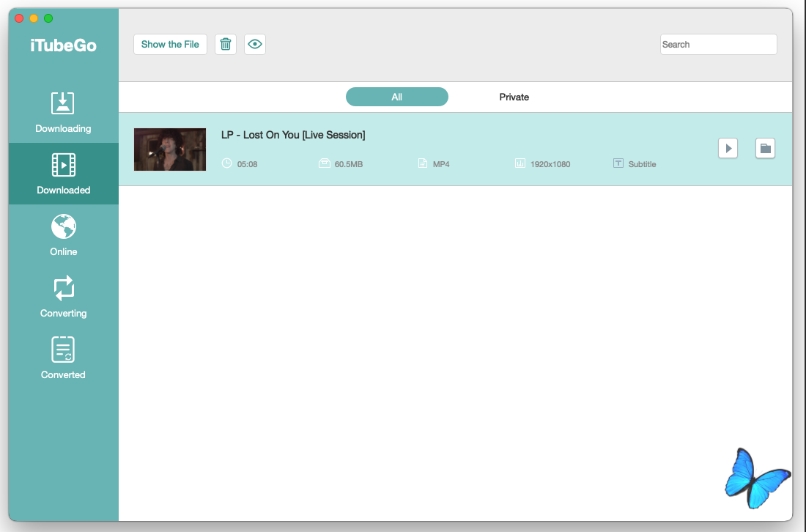Maximize the window with the green button
The image size is (806, 532).
48,18
